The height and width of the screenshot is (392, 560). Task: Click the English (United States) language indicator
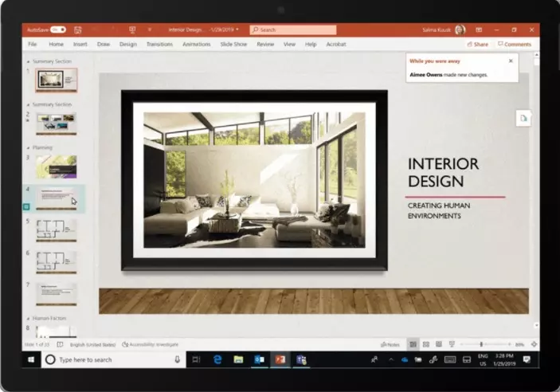pyautogui.click(x=92, y=344)
